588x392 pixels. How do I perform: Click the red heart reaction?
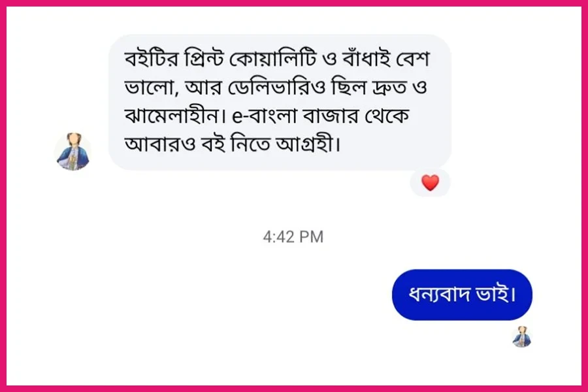430,183
